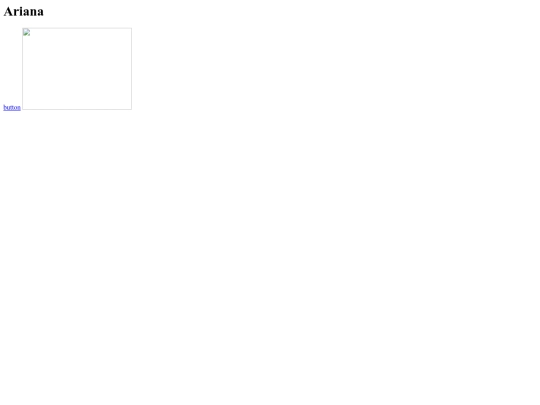The height and width of the screenshot is (405, 540).
Task: Click the 'button' text link under the heading
Action: click(x=12, y=107)
